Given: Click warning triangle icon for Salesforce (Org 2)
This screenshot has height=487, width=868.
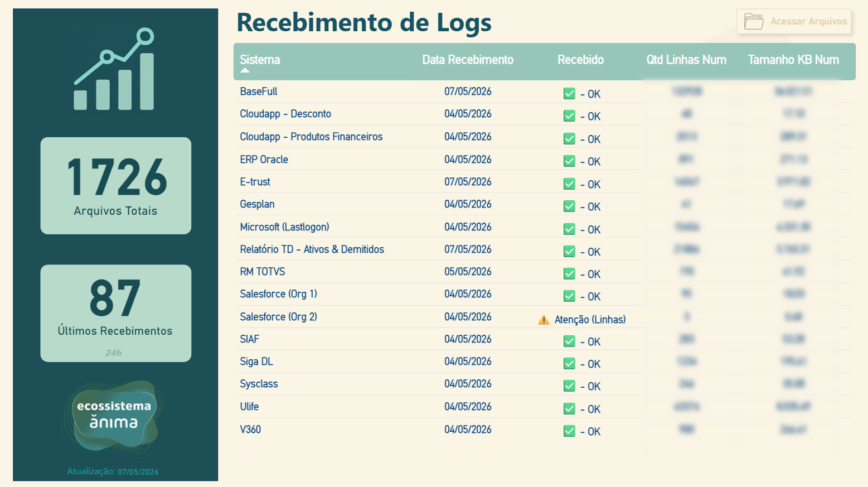Looking at the screenshot, I should coord(544,320).
